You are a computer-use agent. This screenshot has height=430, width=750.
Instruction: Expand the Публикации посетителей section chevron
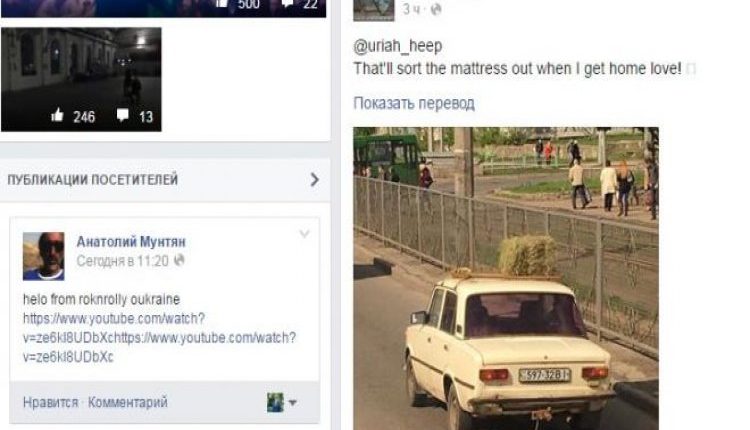tap(314, 180)
